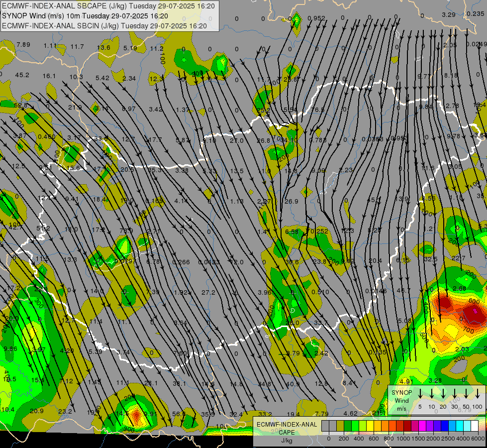Click the SYNOP Wind 10m header line

[85, 16]
